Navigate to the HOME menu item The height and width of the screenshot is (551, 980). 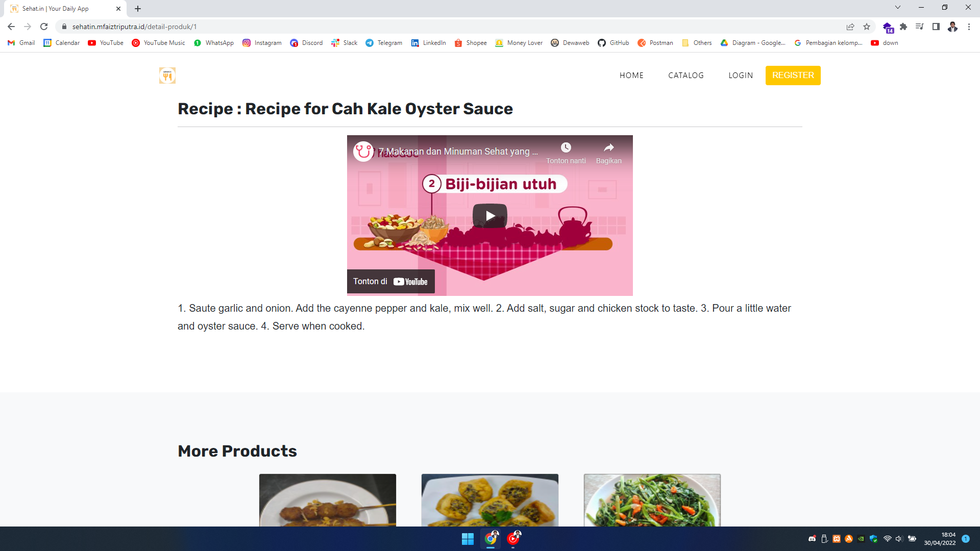pyautogui.click(x=631, y=76)
